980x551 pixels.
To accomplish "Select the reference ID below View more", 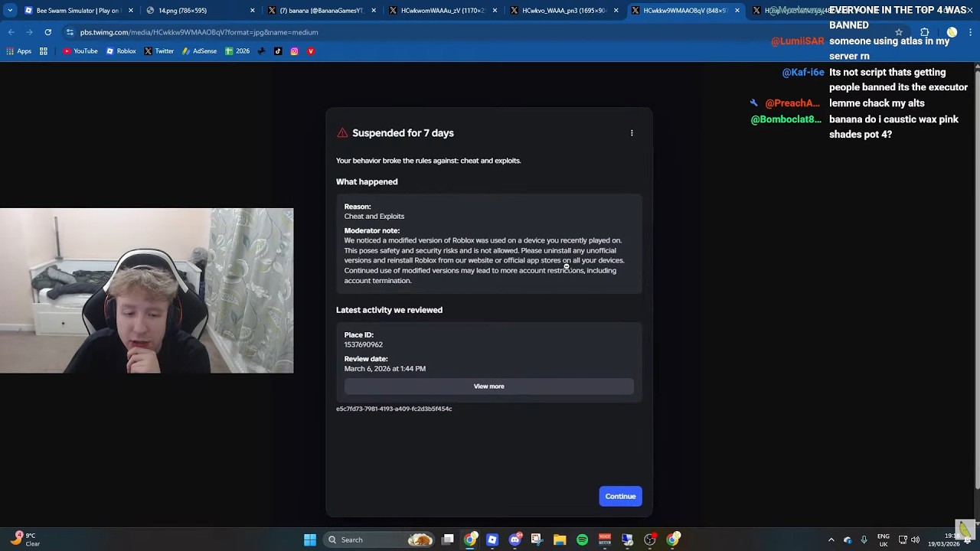I will (x=394, y=409).
